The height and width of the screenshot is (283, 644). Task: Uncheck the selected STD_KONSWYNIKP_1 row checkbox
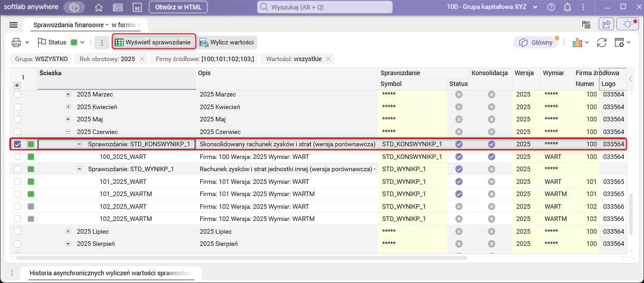17,144
